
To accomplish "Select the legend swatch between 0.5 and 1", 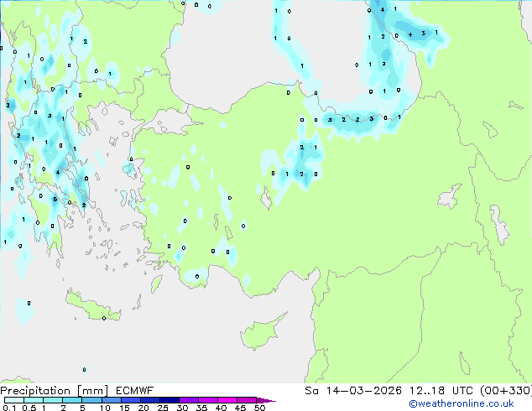I will pyautogui.click(x=34, y=400).
